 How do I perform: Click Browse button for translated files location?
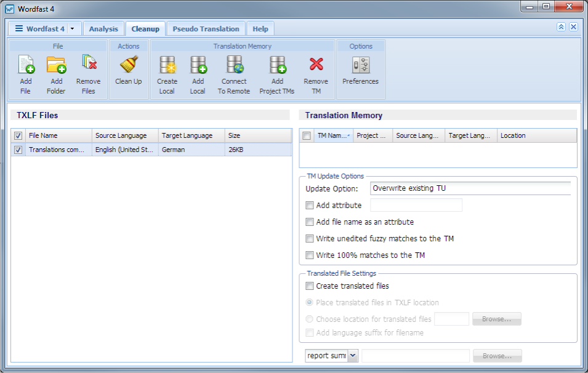[x=496, y=319]
